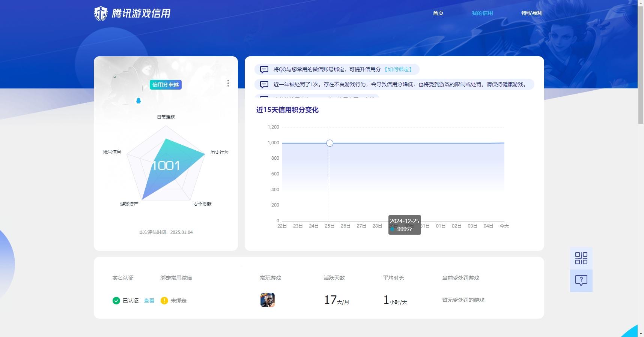Viewport: 644px width, 337px height.
Task: Click the frequently played game icon
Action: (268, 300)
